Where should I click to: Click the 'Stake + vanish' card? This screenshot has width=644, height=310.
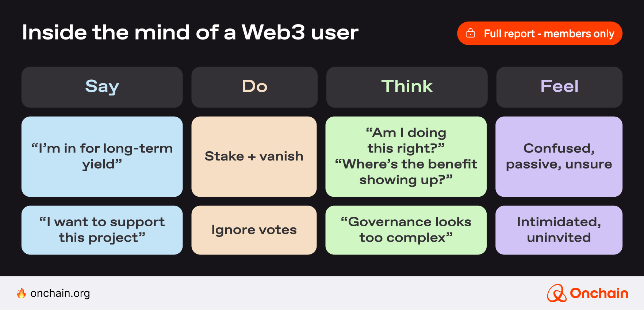point(254,156)
